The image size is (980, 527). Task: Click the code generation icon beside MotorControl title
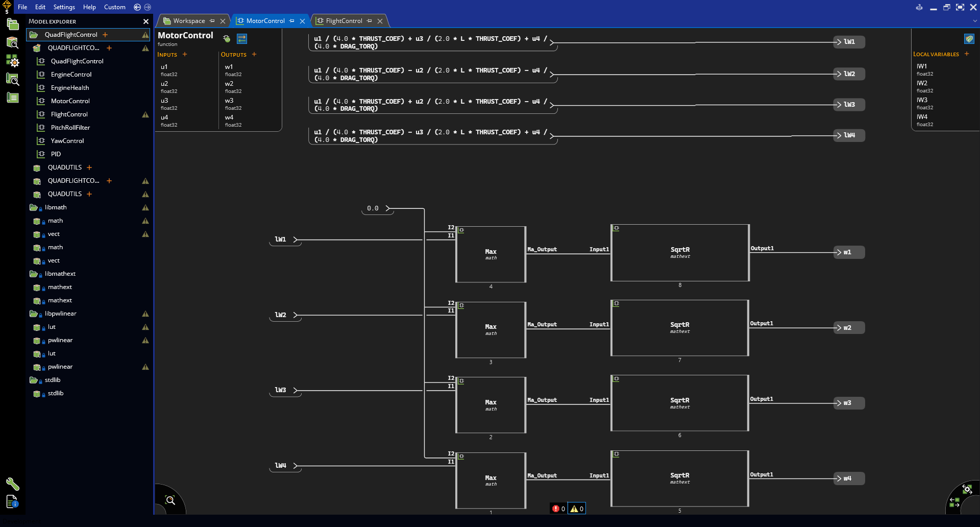pyautogui.click(x=227, y=38)
